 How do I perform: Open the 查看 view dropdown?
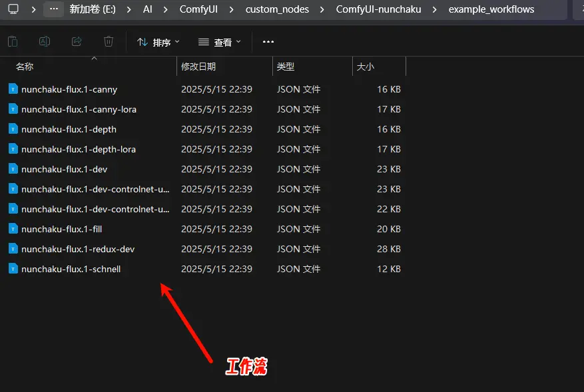[x=219, y=42]
